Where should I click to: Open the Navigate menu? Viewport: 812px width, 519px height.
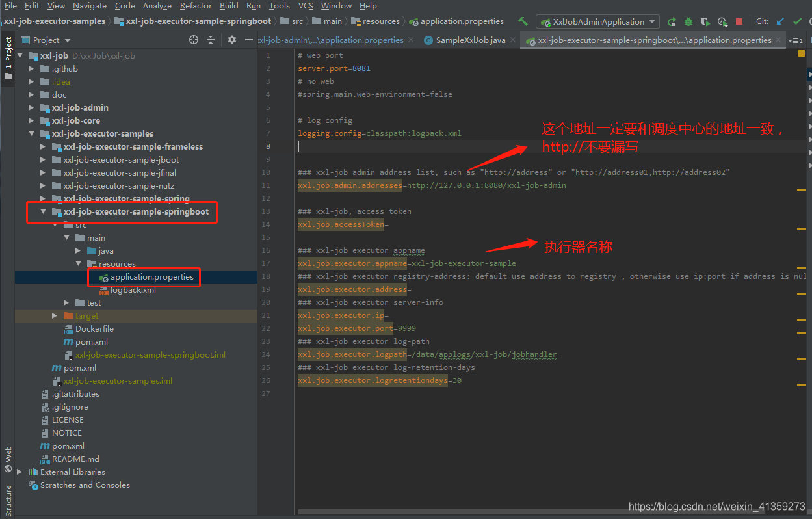(x=90, y=6)
